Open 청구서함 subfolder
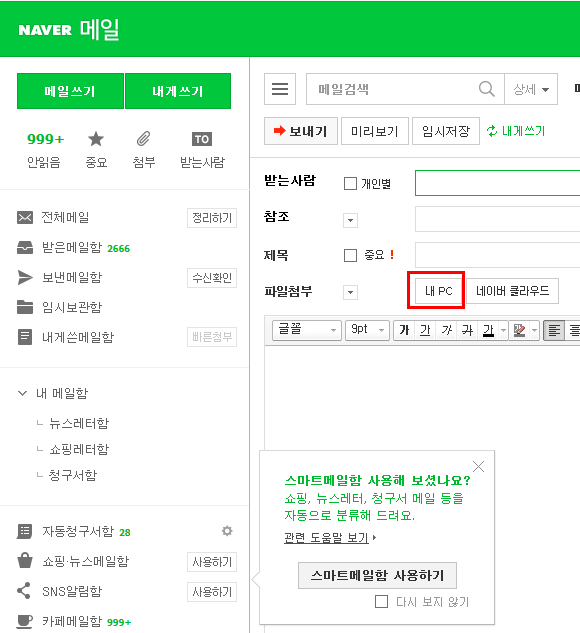The width and height of the screenshot is (580, 633). pyautogui.click(x=73, y=475)
